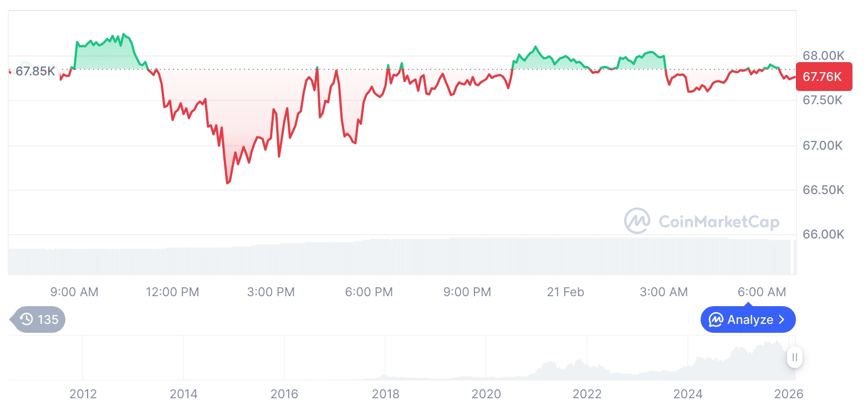The width and height of the screenshot is (868, 406).
Task: Click the 135 count on the history badge
Action: (48, 319)
